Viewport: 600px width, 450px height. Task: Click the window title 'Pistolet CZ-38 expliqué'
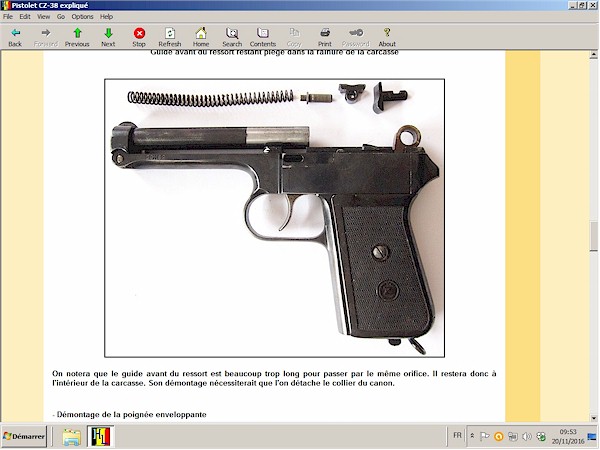[50, 5]
